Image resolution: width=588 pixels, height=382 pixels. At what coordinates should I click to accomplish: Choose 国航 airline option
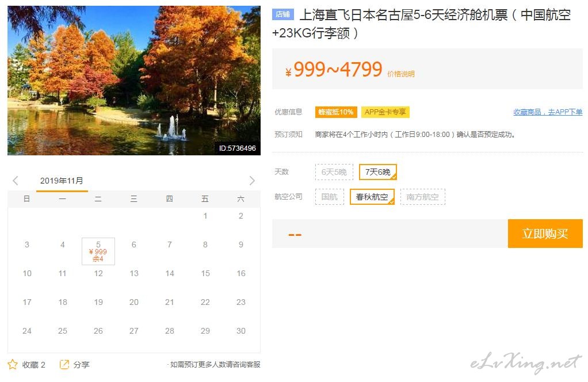pos(329,197)
